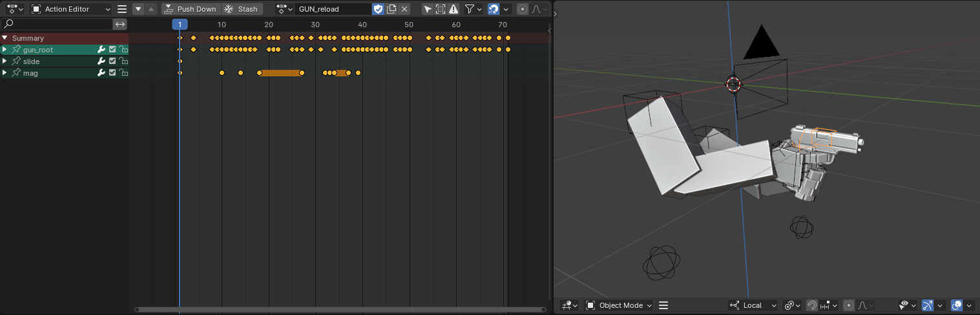Expand the gun_root channel
Screen dimensions: 980x315
coord(5,50)
